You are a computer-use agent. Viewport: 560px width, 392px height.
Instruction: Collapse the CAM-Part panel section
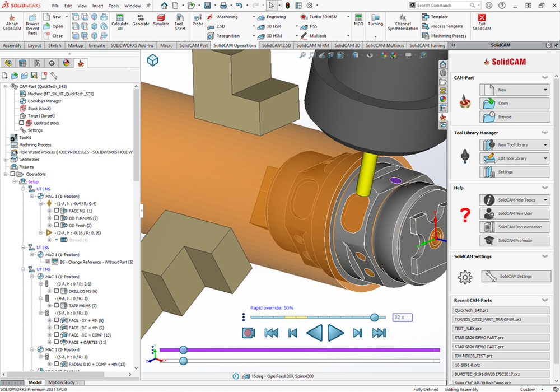(545, 77)
